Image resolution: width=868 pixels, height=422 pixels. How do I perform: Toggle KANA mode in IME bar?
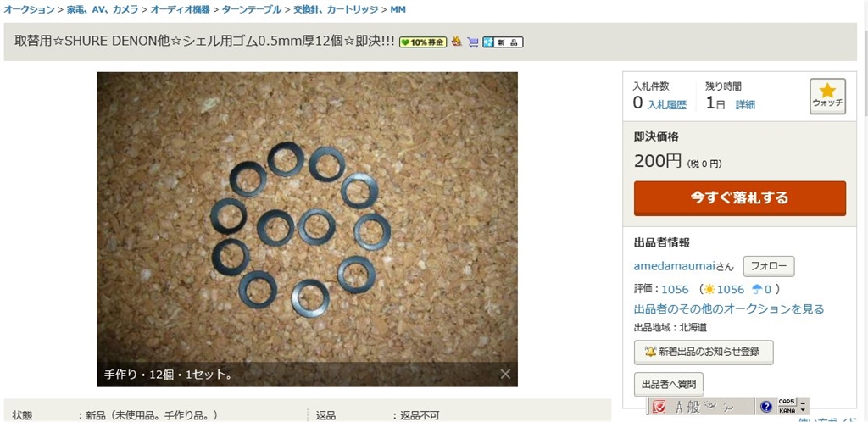tap(787, 410)
